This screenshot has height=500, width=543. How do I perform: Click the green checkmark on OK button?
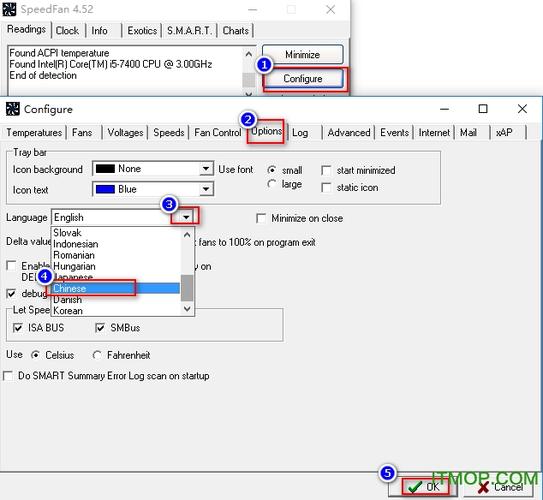[x=414, y=487]
